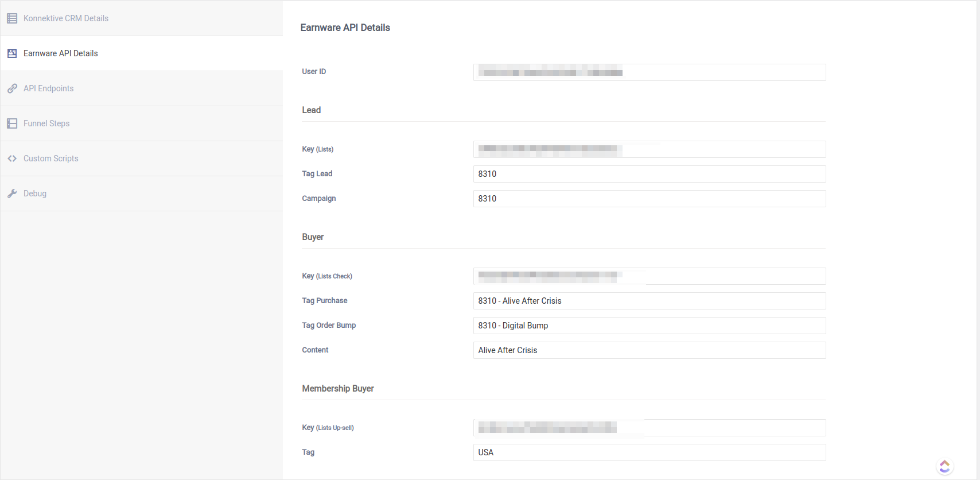Focus the Tag Lead input field
This screenshot has height=480, width=980.
click(649, 174)
